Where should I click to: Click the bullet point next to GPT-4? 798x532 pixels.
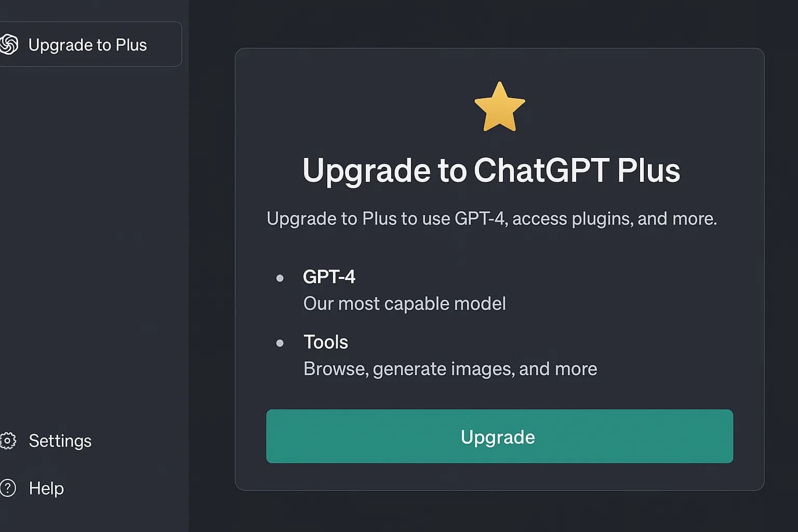point(280,278)
